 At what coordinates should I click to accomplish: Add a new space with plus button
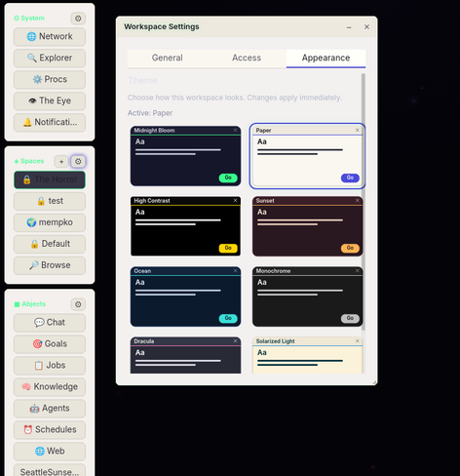coord(61,161)
